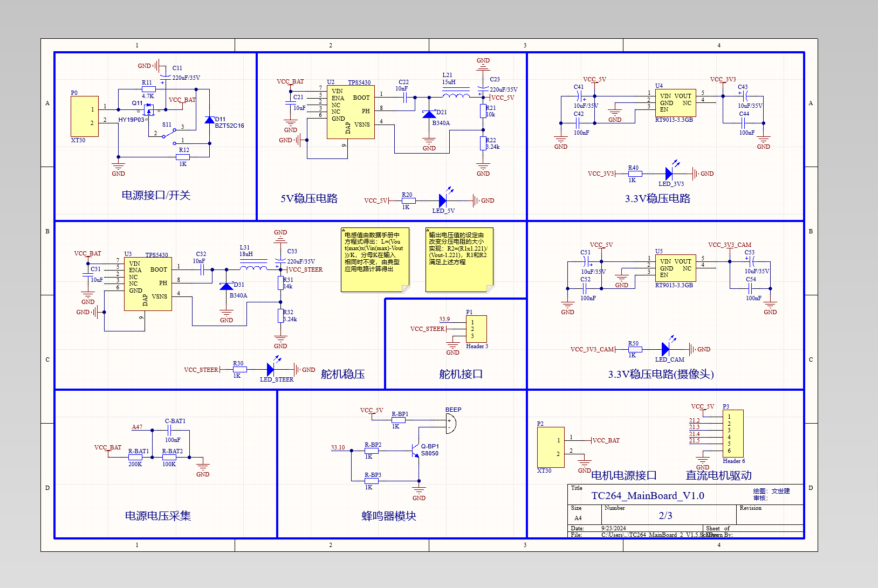Select the R40 1K resistor
Viewport: 878px width, 588px height.
tap(635, 174)
